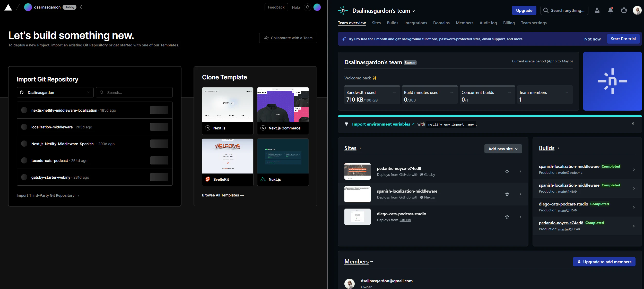Screen dimensions: 644x289
Task: Open Concurrent builds card
Action: click(487, 95)
